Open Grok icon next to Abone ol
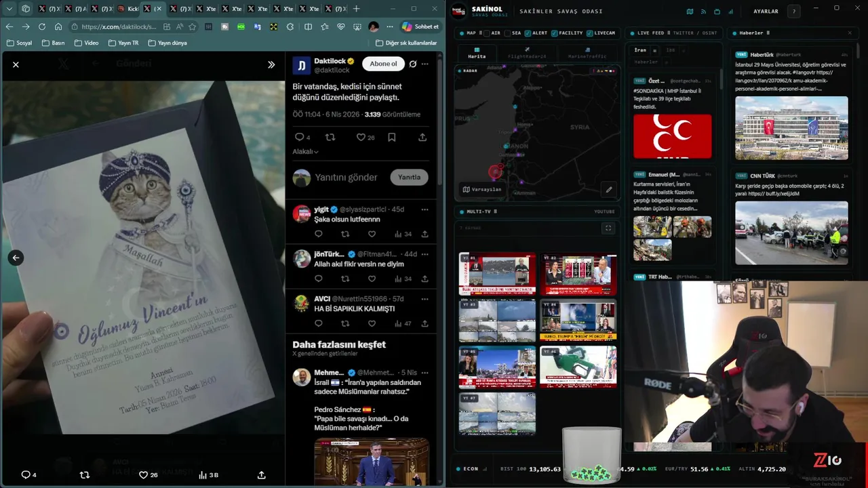The width and height of the screenshot is (868, 488). coord(412,64)
